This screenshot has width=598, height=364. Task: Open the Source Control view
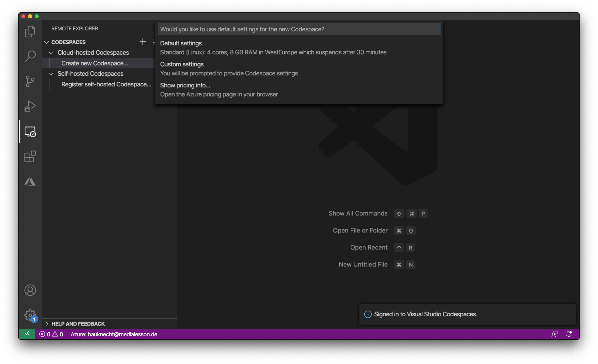point(30,81)
